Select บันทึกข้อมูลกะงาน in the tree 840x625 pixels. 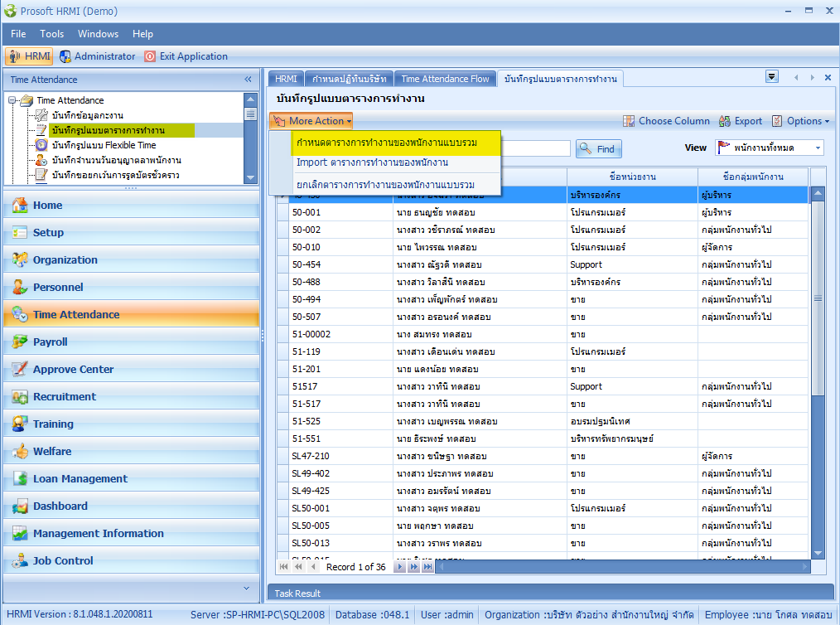[x=87, y=115]
